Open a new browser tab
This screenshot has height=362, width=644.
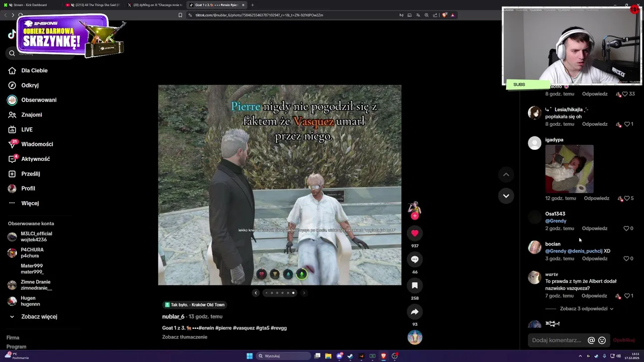click(x=253, y=5)
